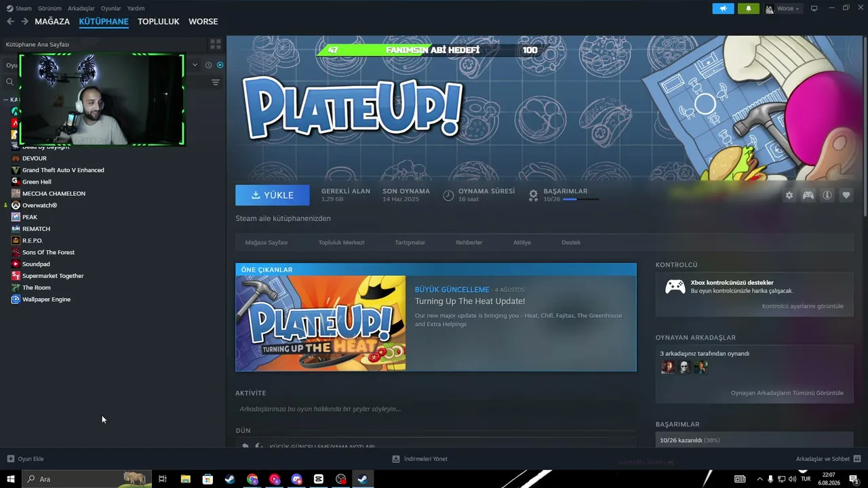868x488 pixels.
Task: Toggle ready-to-play games filter
Action: [x=220, y=65]
